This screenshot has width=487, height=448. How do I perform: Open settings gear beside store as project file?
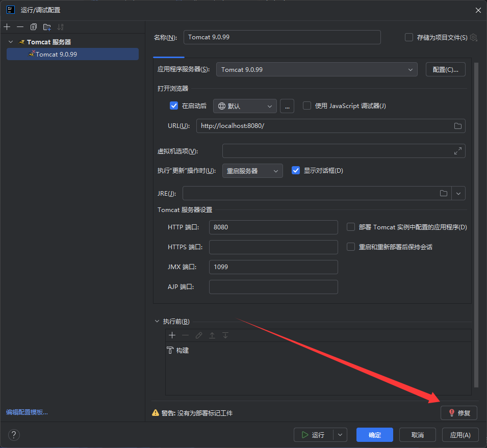coord(473,37)
